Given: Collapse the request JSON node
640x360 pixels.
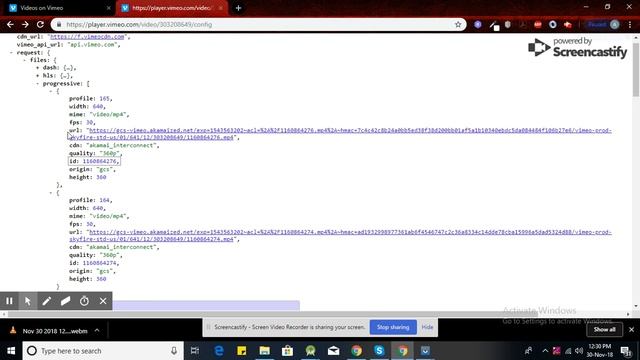Looking at the screenshot, I should [11, 53].
